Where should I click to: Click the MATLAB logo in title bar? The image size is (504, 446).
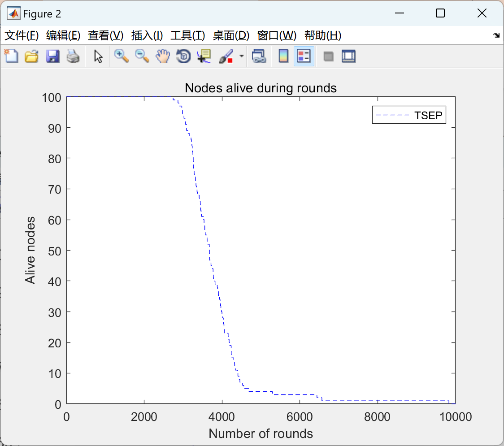(14, 13)
